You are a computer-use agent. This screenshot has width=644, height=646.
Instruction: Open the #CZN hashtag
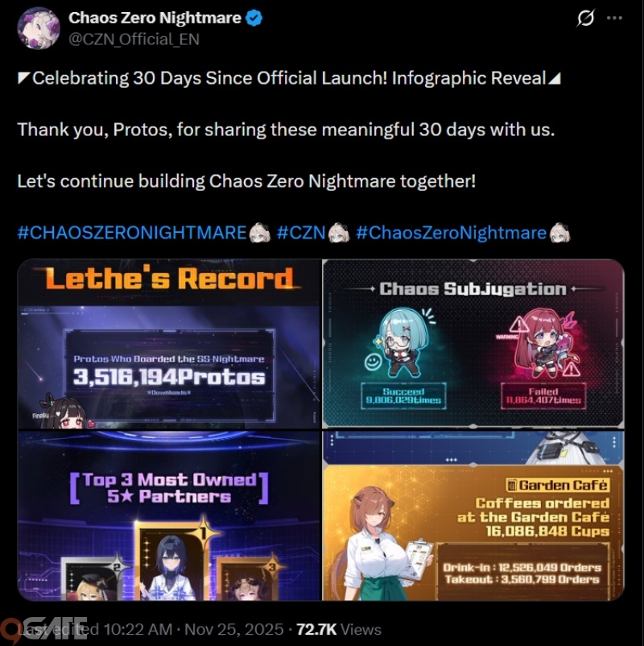pyautogui.click(x=301, y=232)
